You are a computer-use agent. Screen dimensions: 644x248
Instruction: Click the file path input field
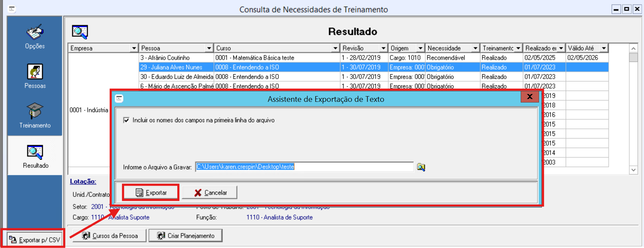tap(304, 167)
